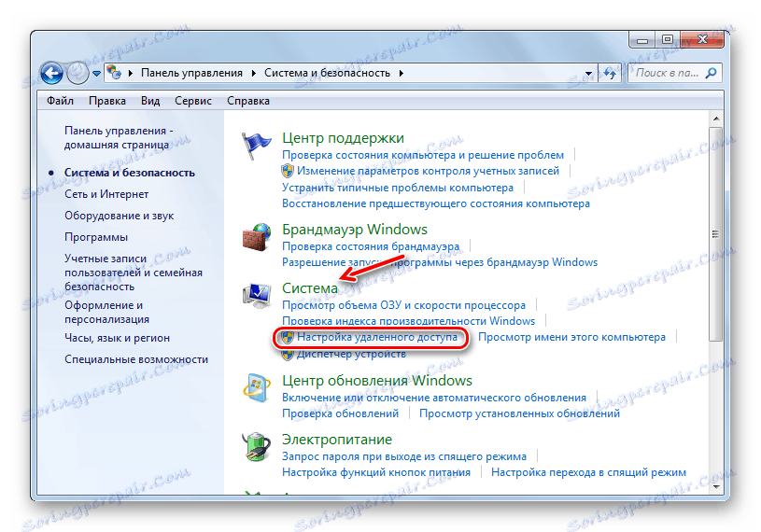Image resolution: width=761 pixels, height=532 pixels.
Task: Click Настройка удаленного доступа link
Action: [377, 337]
